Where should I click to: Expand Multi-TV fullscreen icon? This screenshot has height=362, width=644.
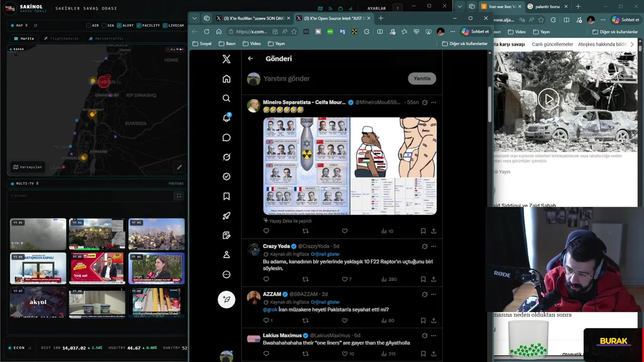(x=179, y=196)
